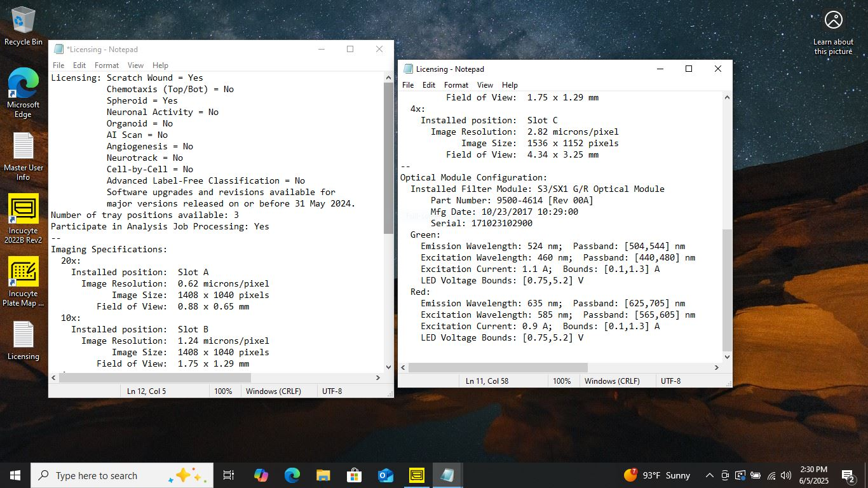This screenshot has height=488, width=868.
Task: Open the clock showing 2:30 PM 6/5/2025
Action: coord(813,475)
